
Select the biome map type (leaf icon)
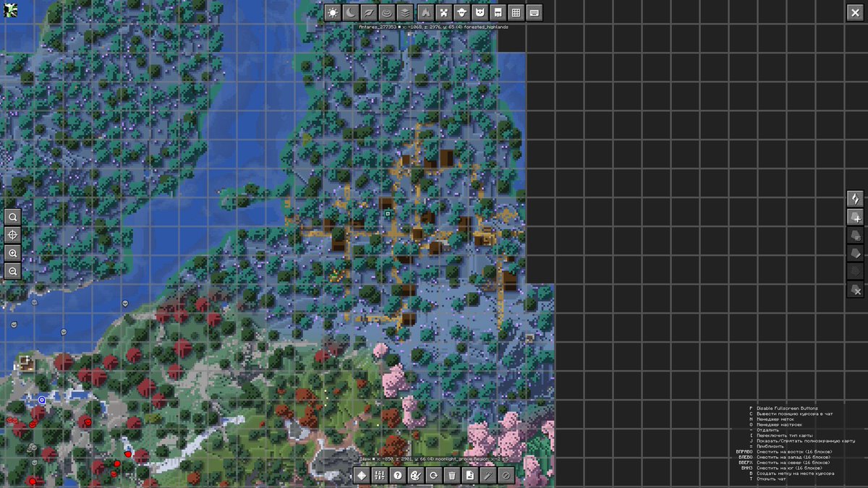click(369, 12)
